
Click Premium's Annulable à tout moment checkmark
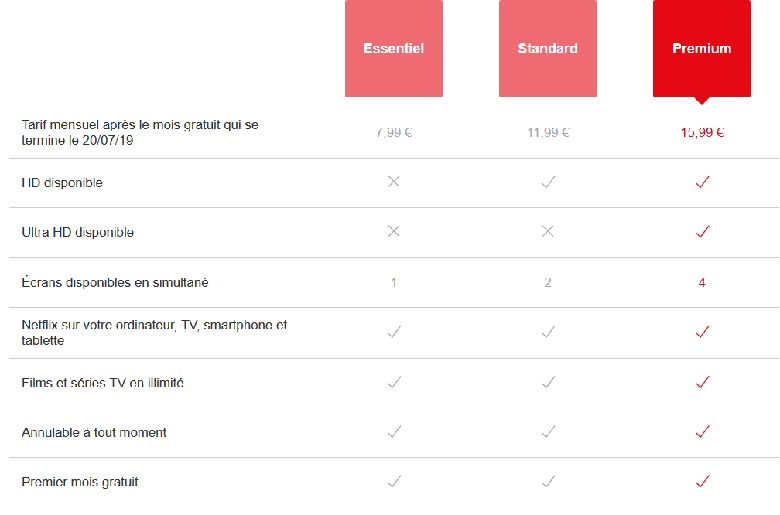(702, 432)
